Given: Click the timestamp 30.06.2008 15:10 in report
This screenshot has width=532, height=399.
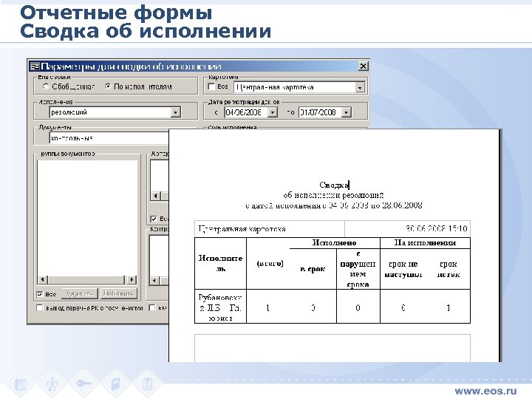Looking at the screenshot, I should tap(437, 228).
